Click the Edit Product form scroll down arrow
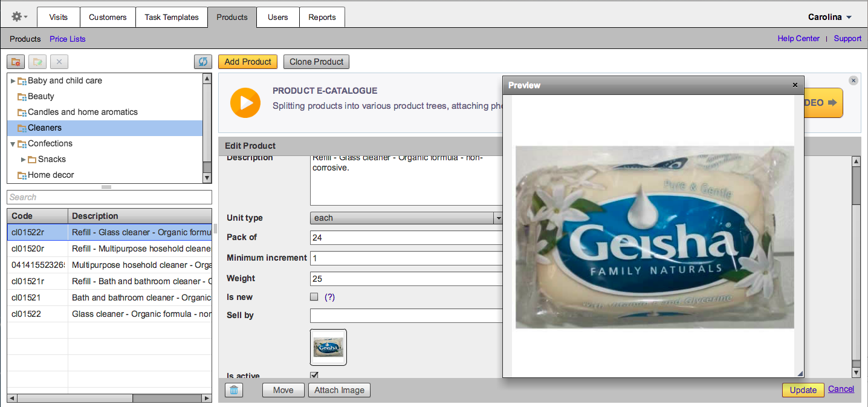This screenshot has width=868, height=407. (x=856, y=373)
